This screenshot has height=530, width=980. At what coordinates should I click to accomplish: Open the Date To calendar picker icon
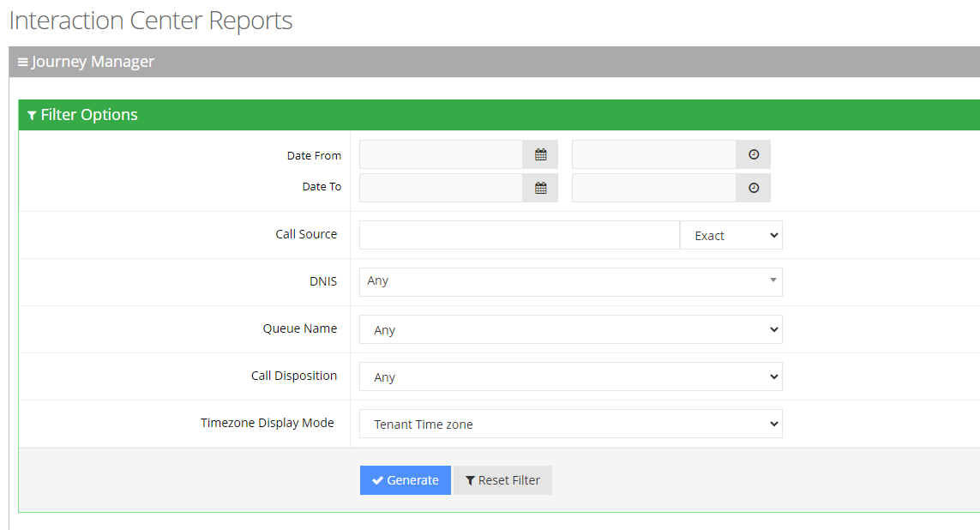[540, 188]
